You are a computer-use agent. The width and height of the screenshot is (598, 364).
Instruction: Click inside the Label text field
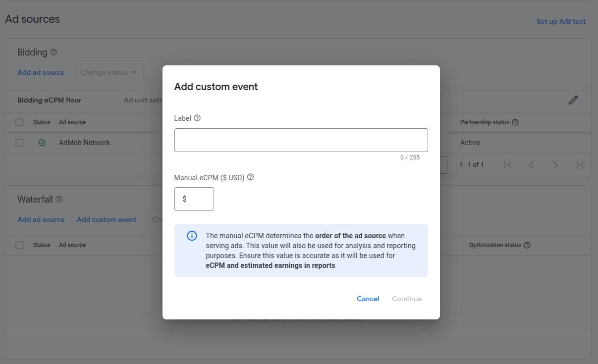tap(301, 140)
